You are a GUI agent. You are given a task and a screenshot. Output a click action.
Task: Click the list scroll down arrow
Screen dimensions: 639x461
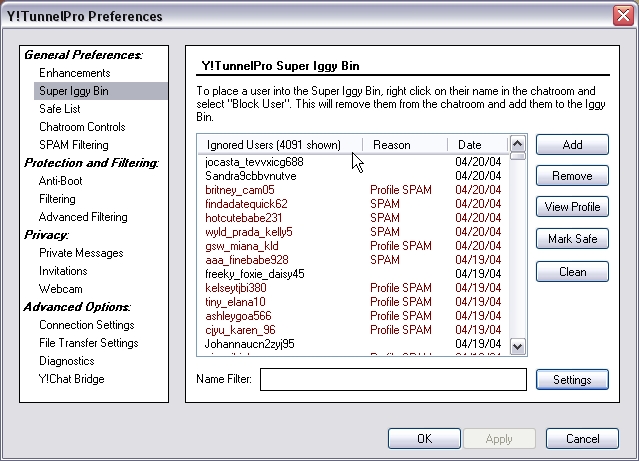pos(518,347)
